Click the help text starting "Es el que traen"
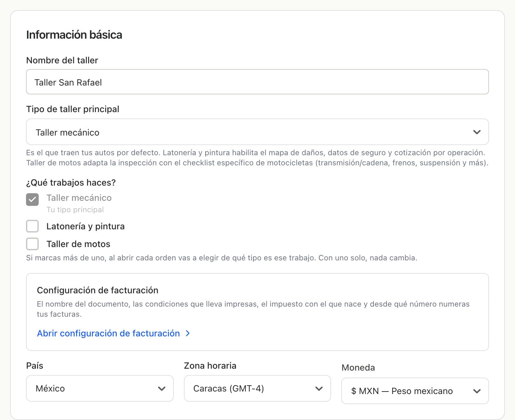This screenshot has height=420, width=515. 257,158
